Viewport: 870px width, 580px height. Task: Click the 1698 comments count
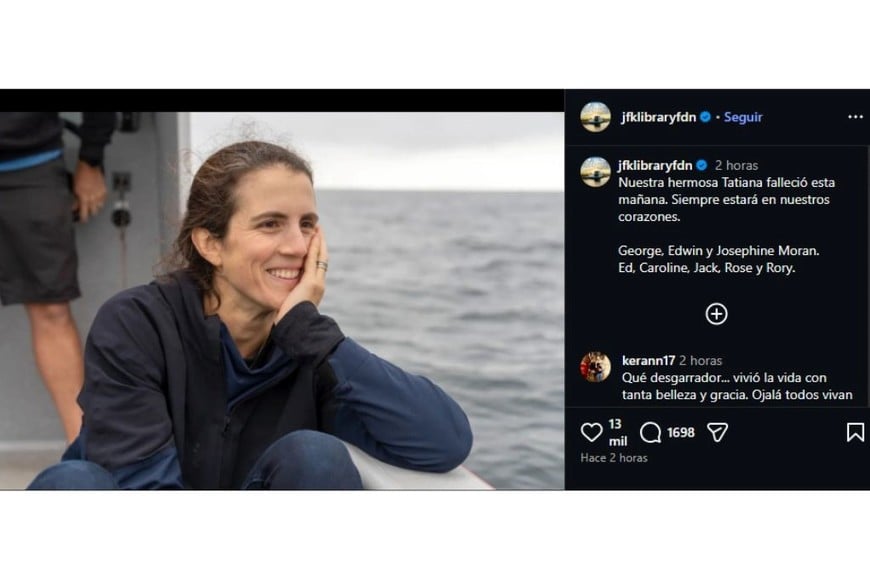click(681, 432)
